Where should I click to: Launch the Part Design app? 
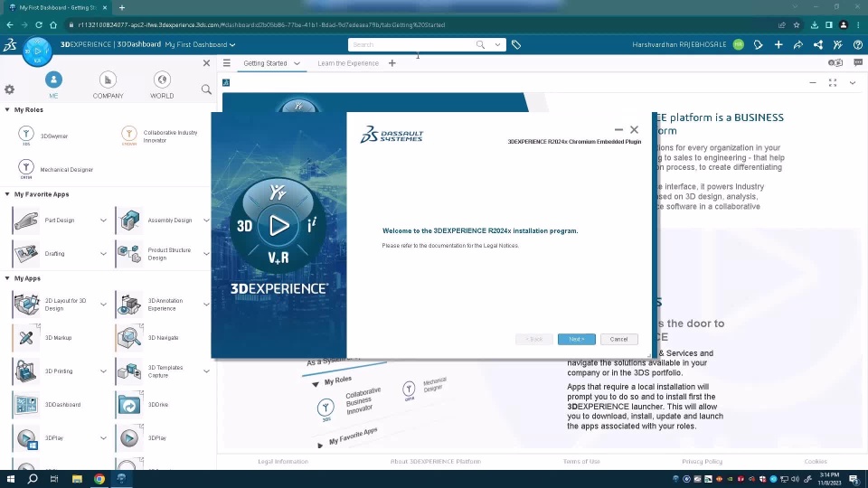tap(44, 221)
